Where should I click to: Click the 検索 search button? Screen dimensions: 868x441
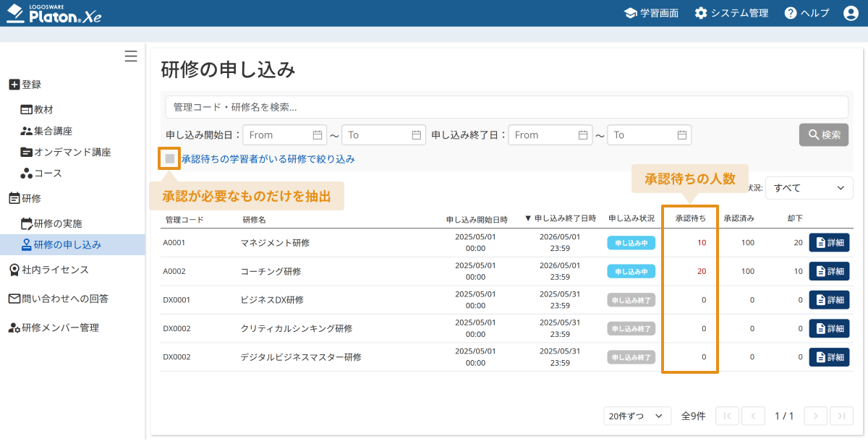[824, 135]
